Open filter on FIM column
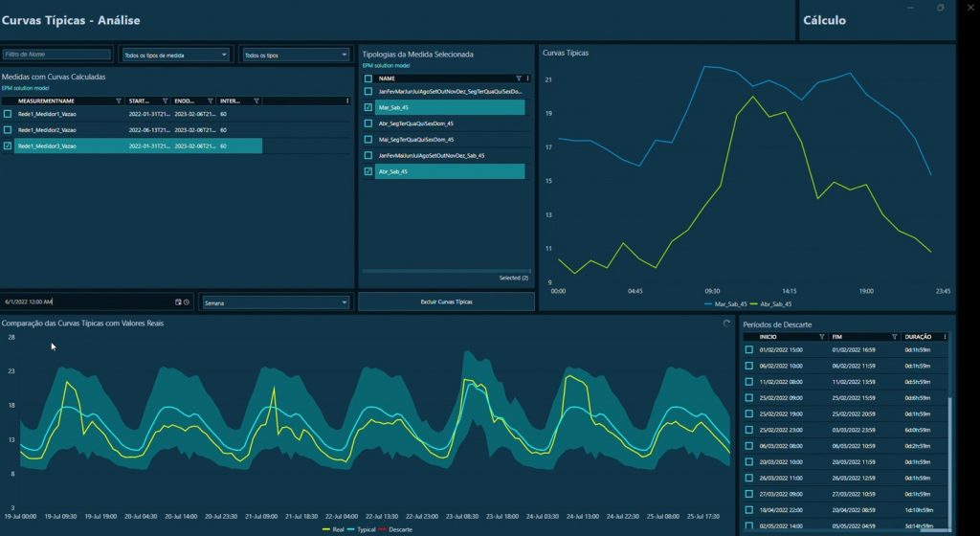Viewport: 980px width, 536px height. [895, 337]
